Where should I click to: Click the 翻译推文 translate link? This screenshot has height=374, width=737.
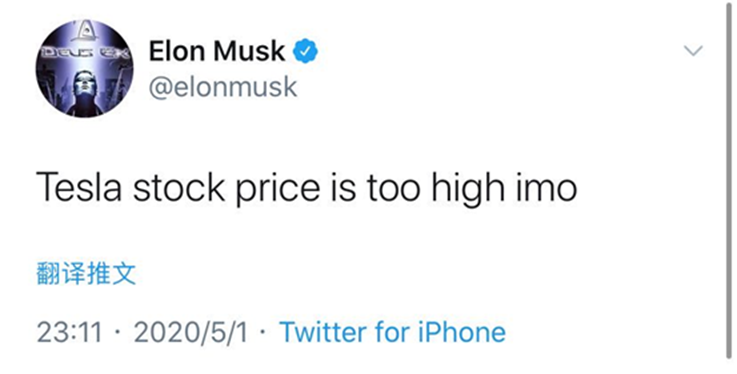(x=86, y=274)
